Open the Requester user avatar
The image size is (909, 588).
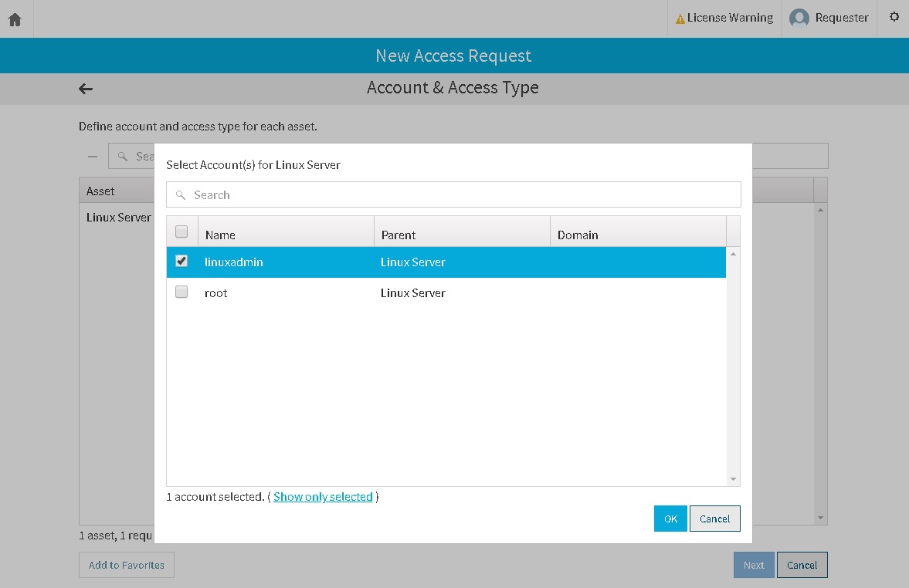coord(799,18)
